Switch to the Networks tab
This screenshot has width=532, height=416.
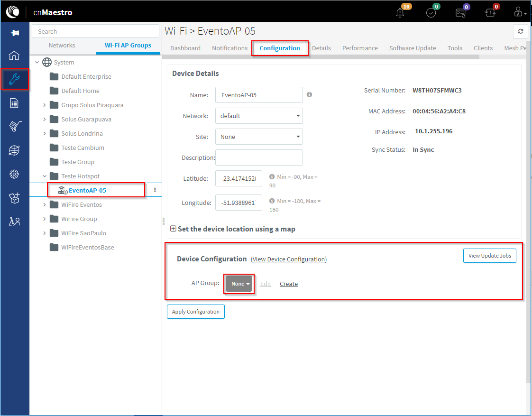coord(62,45)
